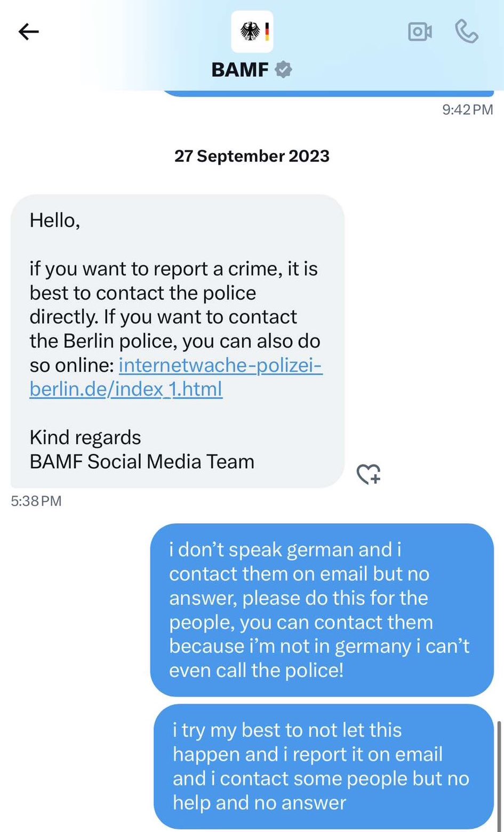Tap the 27 September 2023 date separator
Screen dimensions: 504x832
pyautogui.click(x=252, y=156)
